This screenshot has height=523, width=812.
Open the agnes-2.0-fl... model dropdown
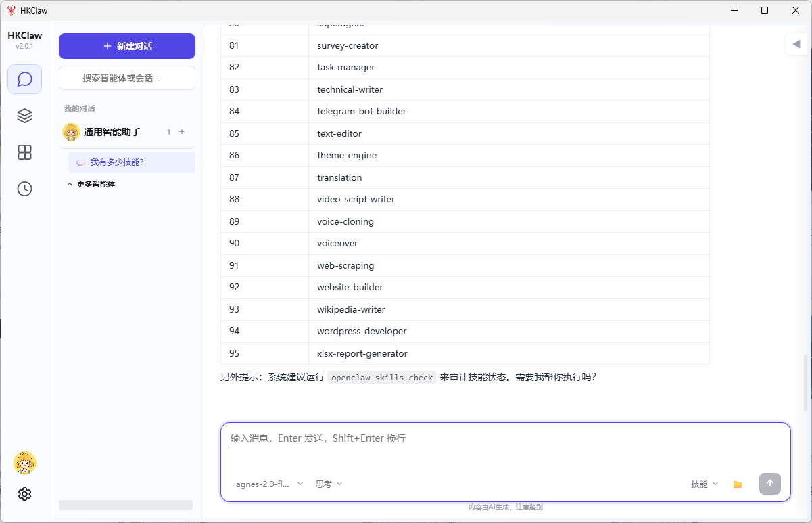point(269,484)
